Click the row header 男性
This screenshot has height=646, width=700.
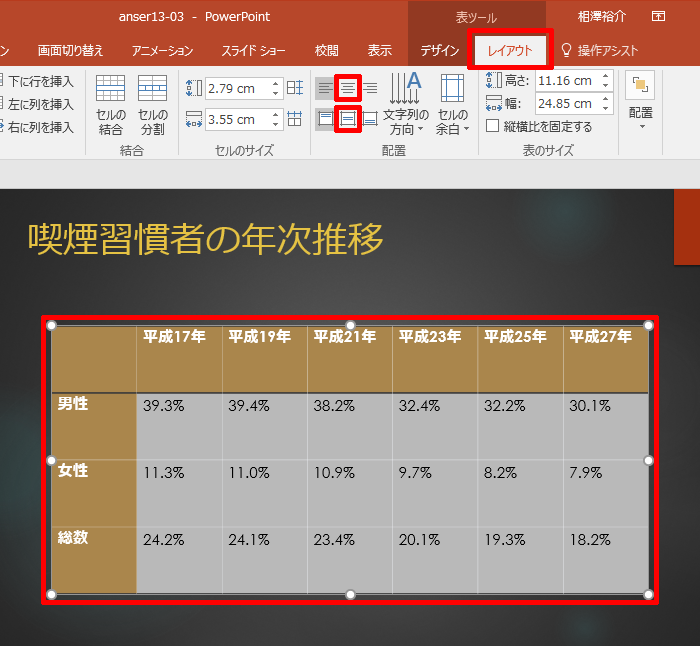[x=94, y=426]
